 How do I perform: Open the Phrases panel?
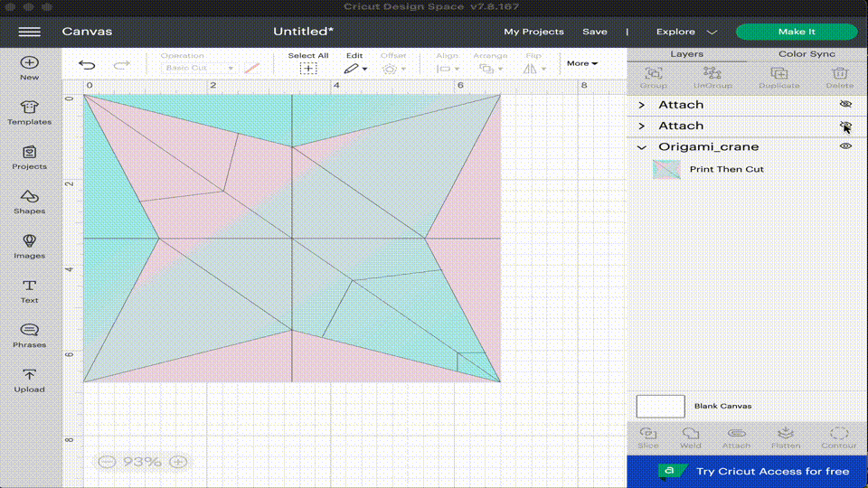29,336
